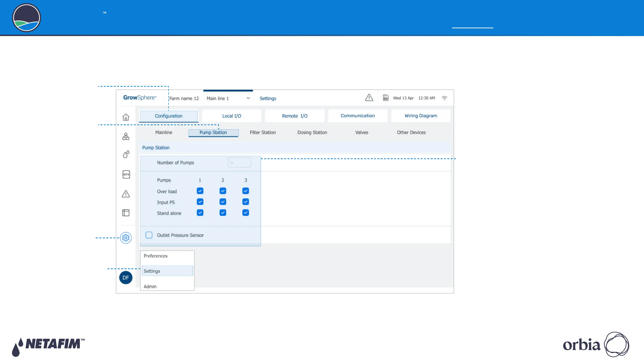The image size is (644, 362).
Task: Click the SD card status icon
Action: tap(385, 98)
